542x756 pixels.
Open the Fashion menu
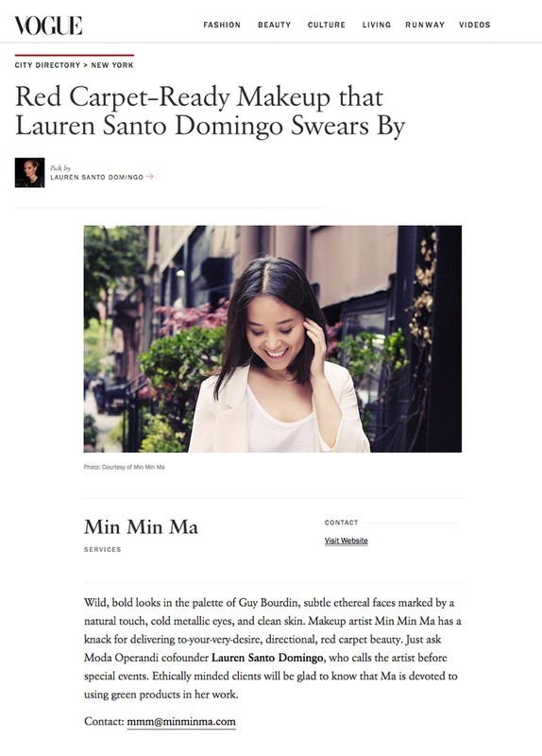click(x=222, y=25)
